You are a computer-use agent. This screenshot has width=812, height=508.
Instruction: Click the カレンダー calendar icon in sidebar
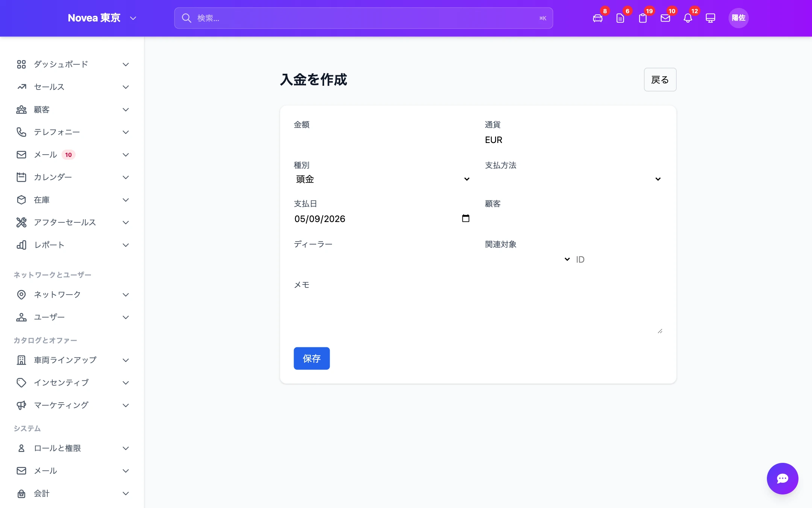pos(21,177)
